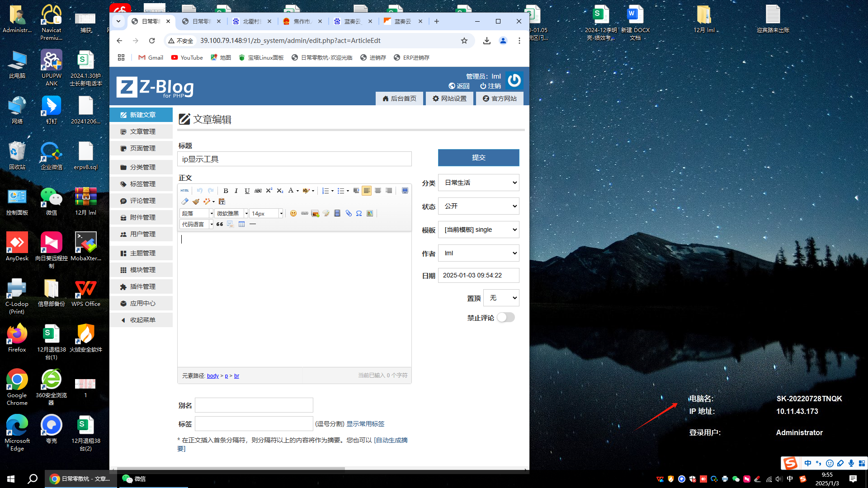868x488 pixels.
Task: Open 文章管理 in the sidebar menu
Action: [x=142, y=131]
